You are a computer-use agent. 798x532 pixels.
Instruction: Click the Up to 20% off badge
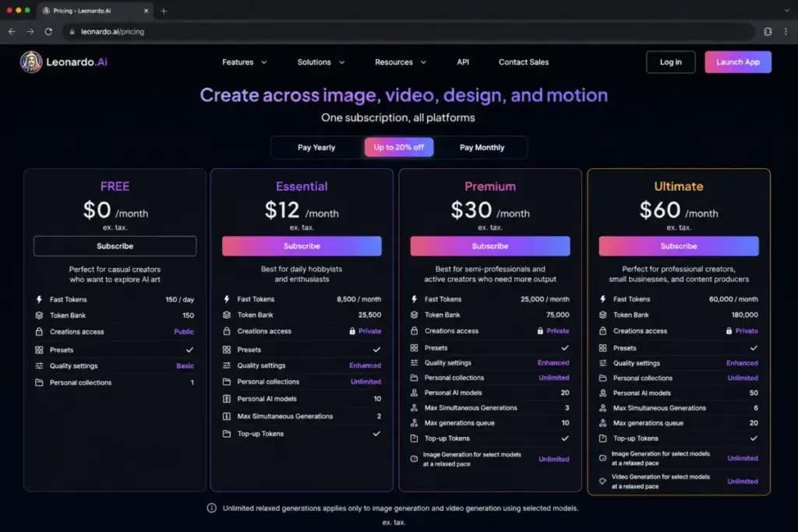(398, 147)
